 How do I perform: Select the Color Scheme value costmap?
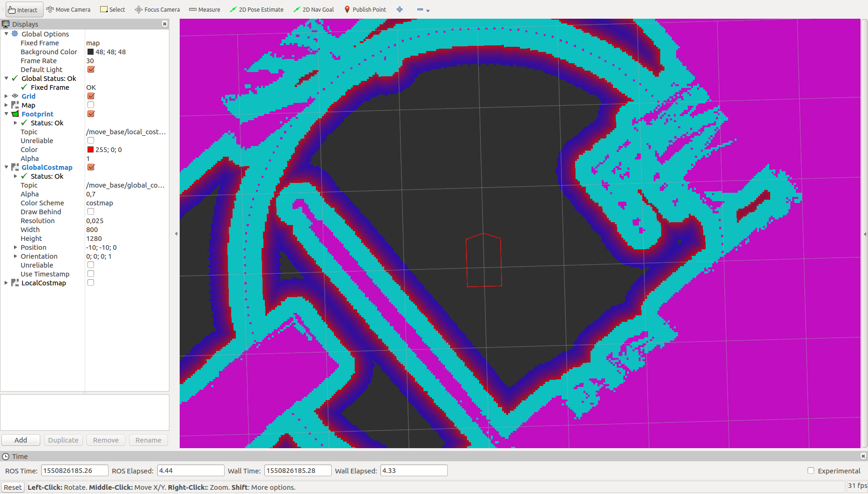(99, 203)
